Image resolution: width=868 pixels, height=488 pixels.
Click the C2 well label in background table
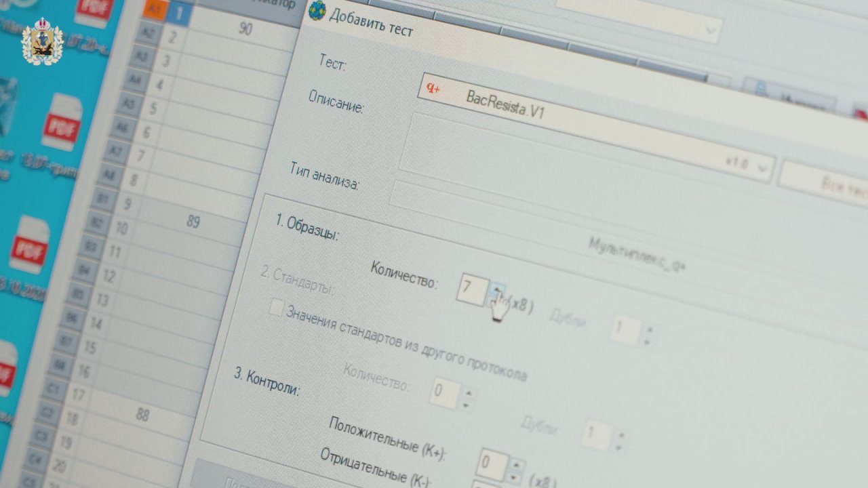point(47,411)
